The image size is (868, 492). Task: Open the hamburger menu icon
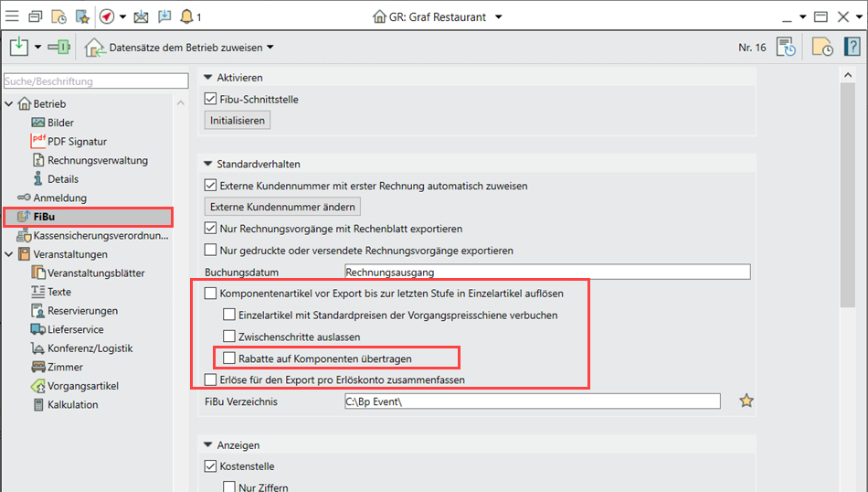[x=12, y=16]
